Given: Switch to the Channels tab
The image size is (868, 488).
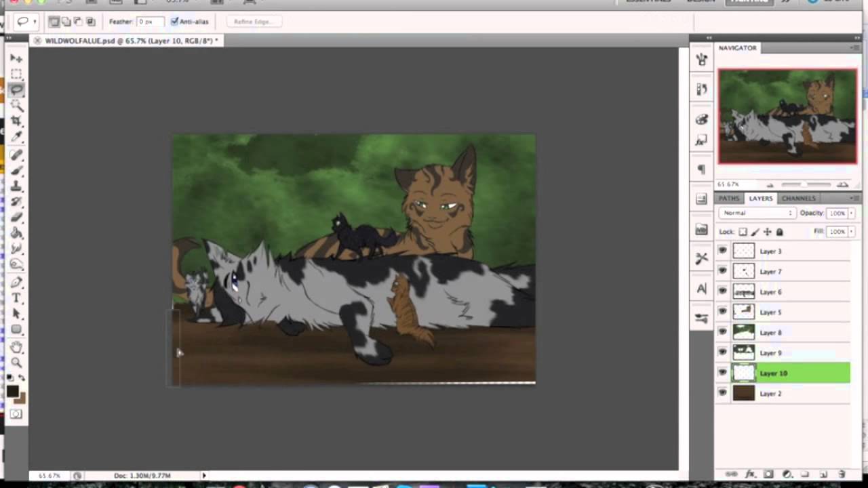Looking at the screenshot, I should (x=798, y=198).
